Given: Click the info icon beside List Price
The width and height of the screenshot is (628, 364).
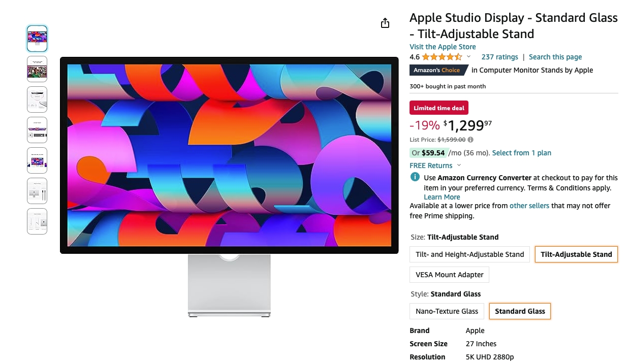Looking at the screenshot, I should 470,140.
